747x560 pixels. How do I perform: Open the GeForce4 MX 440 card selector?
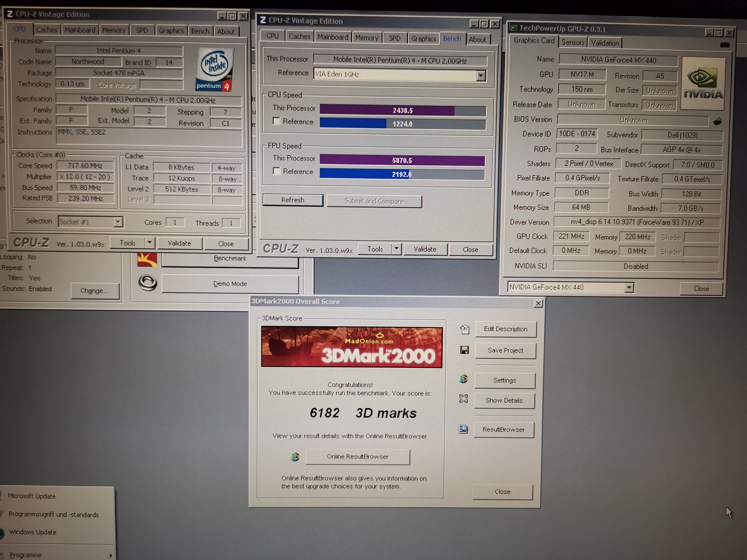[629, 288]
